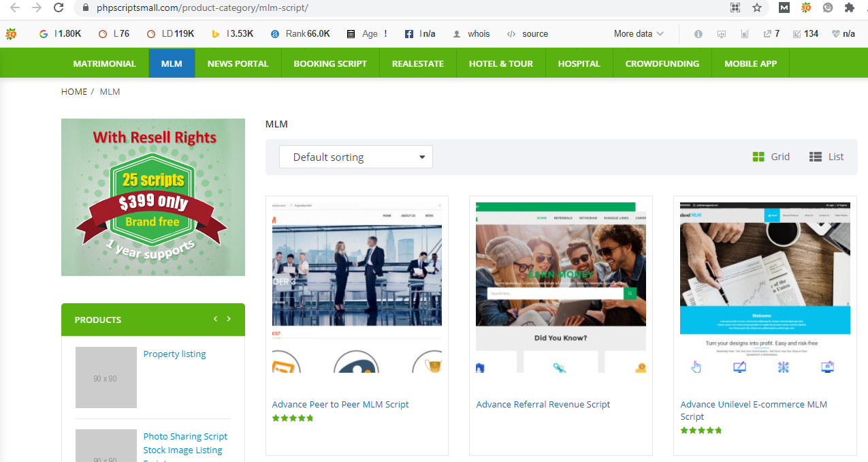
Task: Open Advance Peer to Peer MLM Script
Action: coord(340,404)
